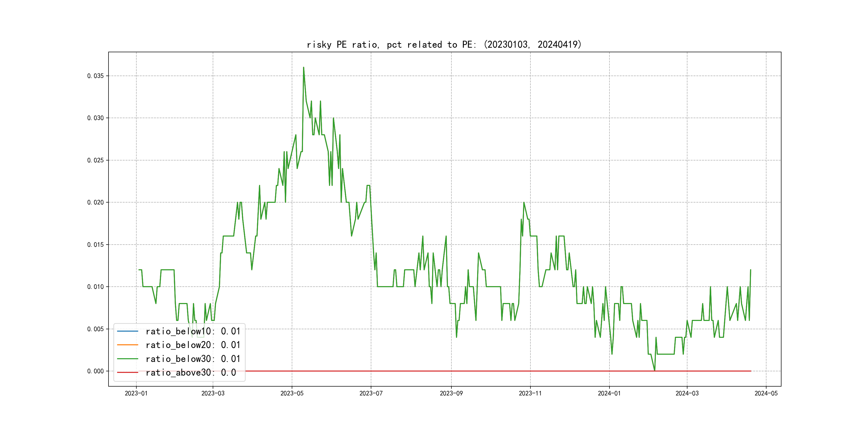This screenshot has width=868, height=434.
Task: Click the blue ratio_below10 legend line
Action: (x=127, y=331)
